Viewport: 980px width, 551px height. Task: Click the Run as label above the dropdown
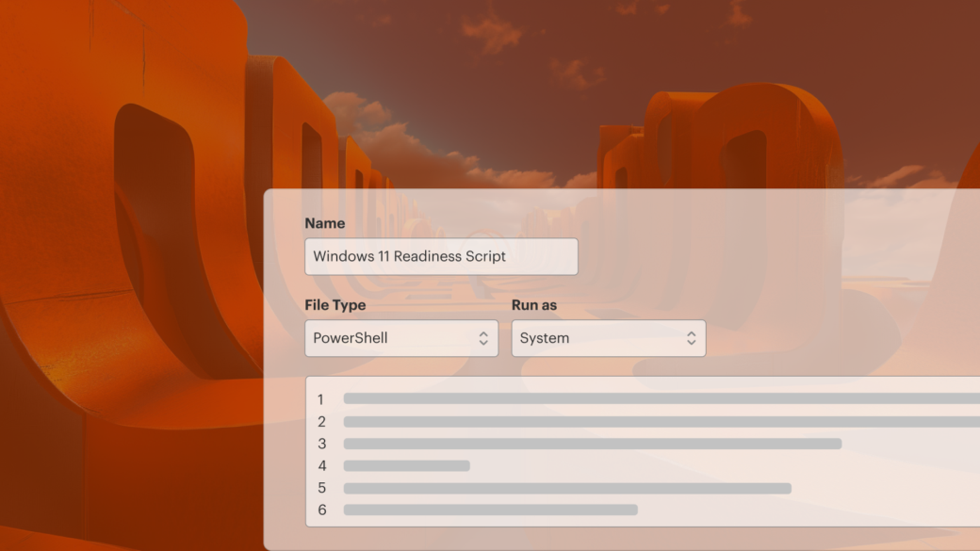533,305
